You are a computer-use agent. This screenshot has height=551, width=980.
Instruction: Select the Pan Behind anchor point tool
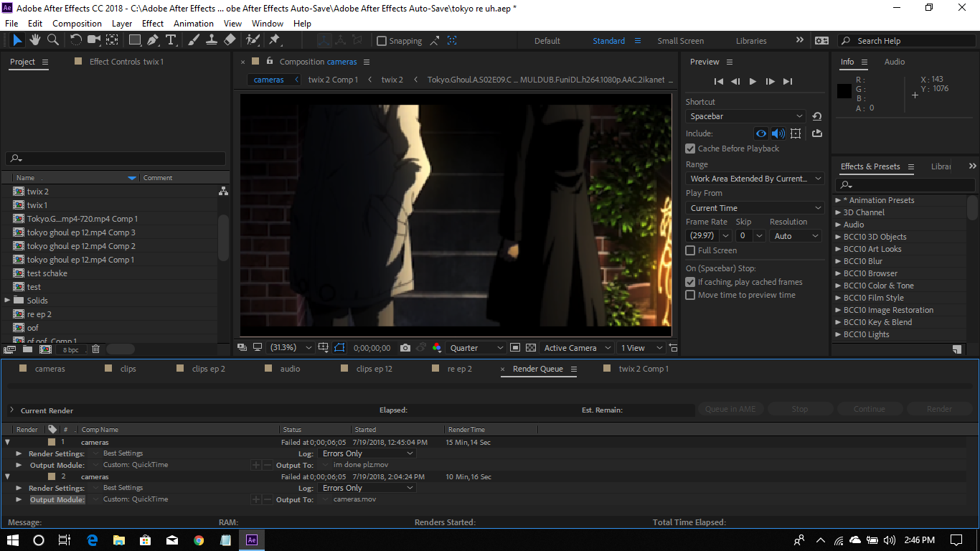(113, 40)
